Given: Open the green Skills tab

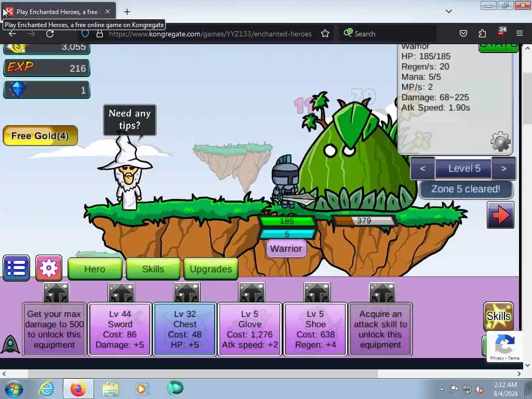Looking at the screenshot, I should 153,269.
